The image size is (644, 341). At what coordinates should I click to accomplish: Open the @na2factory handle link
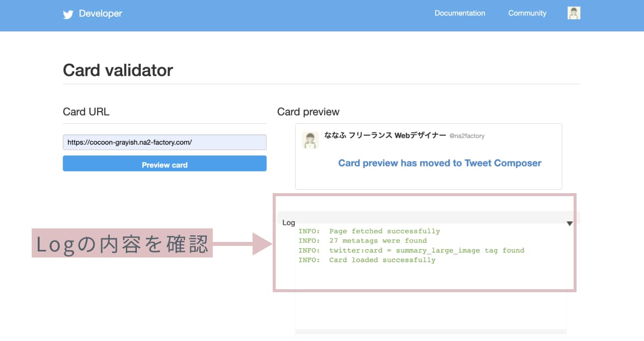[467, 136]
